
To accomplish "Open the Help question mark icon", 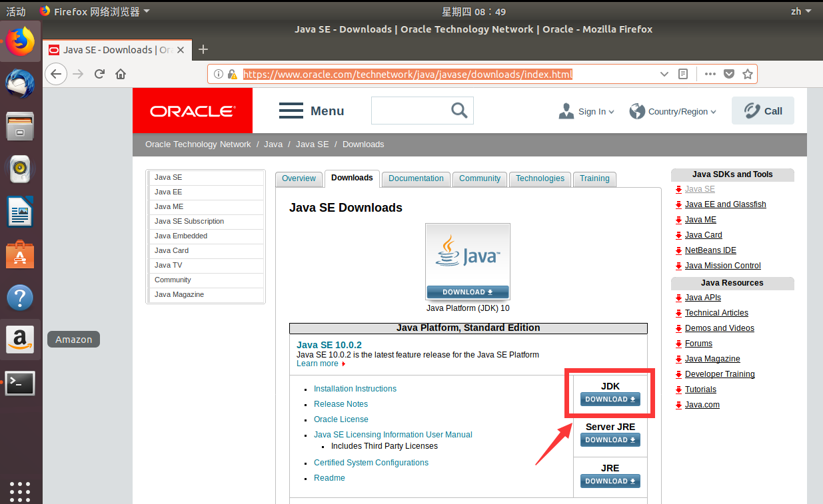I will coord(20,297).
